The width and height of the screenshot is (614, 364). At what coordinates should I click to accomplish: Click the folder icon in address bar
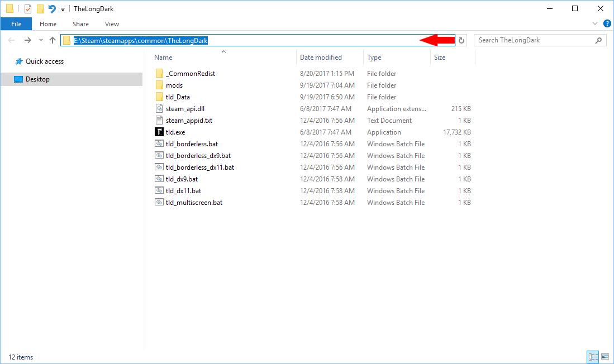[67, 40]
